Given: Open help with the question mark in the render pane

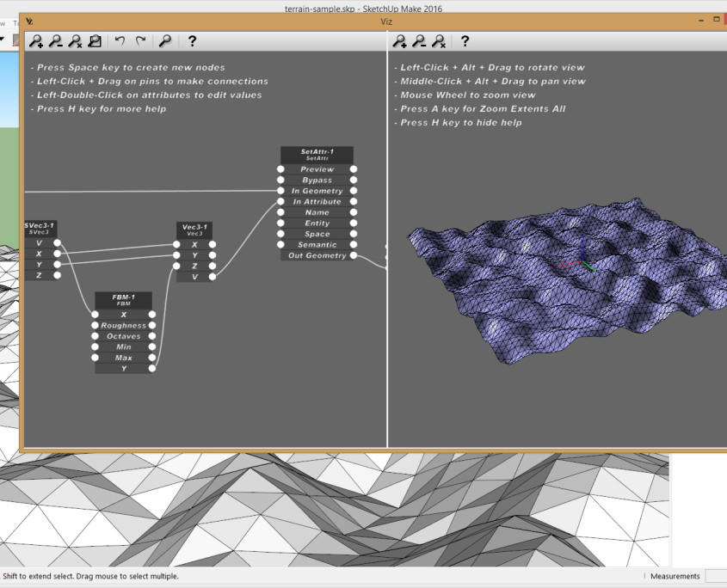Looking at the screenshot, I should click(x=465, y=40).
